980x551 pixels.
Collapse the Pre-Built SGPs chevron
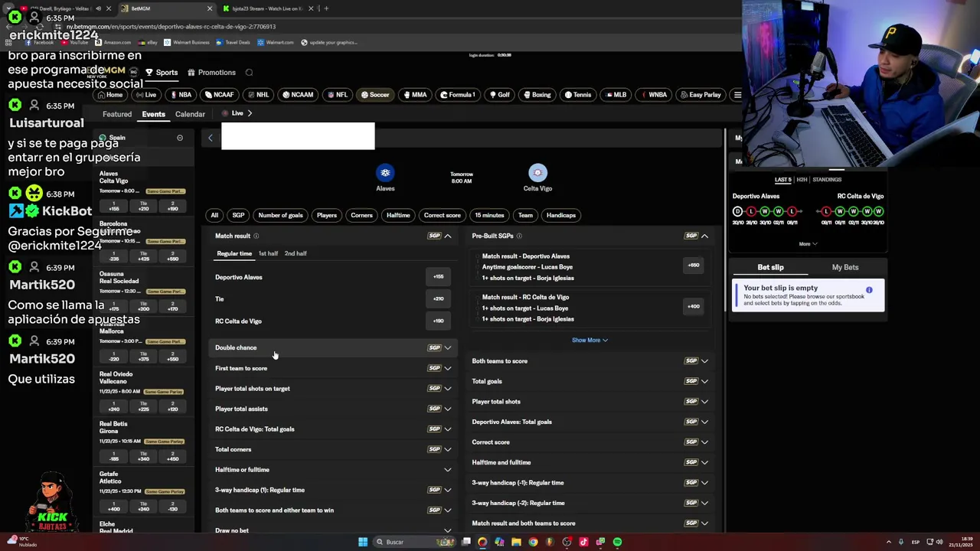click(x=704, y=236)
